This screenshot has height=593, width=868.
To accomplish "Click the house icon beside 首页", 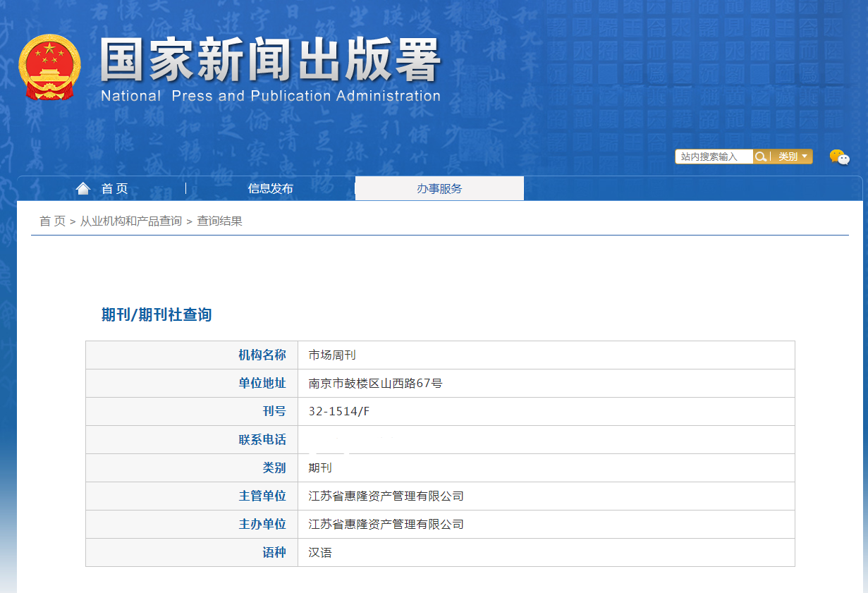I will pyautogui.click(x=83, y=188).
